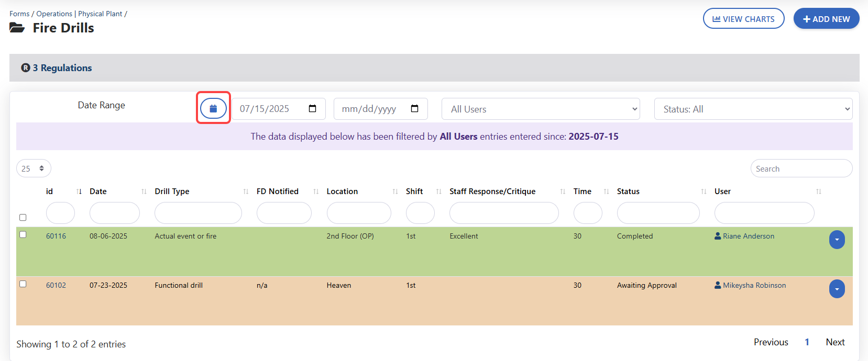Toggle the select-all checkbox in header
The height and width of the screenshot is (361, 868).
coord(23,217)
